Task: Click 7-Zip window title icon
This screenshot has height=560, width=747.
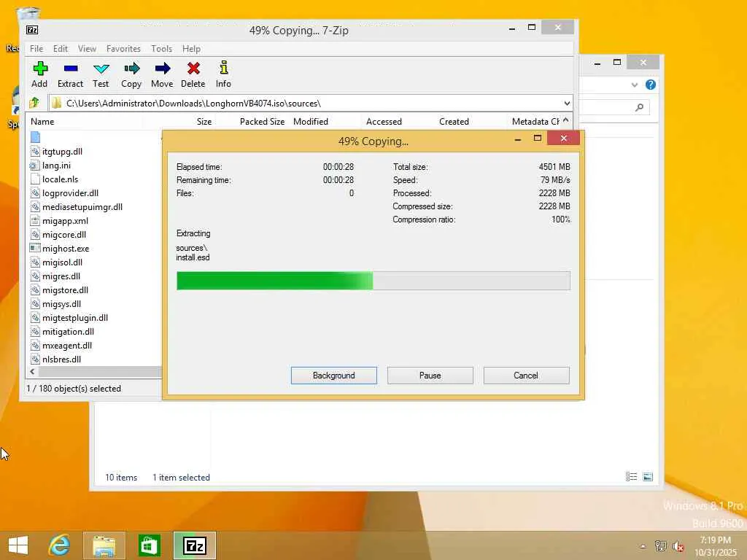Action: coord(32,30)
